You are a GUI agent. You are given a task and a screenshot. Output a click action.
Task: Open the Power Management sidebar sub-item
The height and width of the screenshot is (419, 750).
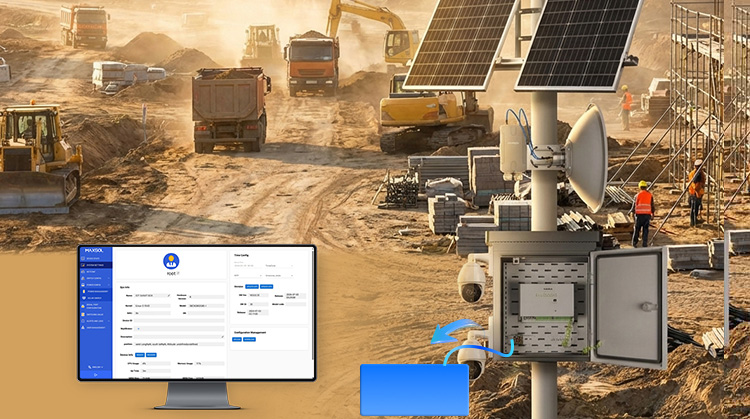[96, 291]
